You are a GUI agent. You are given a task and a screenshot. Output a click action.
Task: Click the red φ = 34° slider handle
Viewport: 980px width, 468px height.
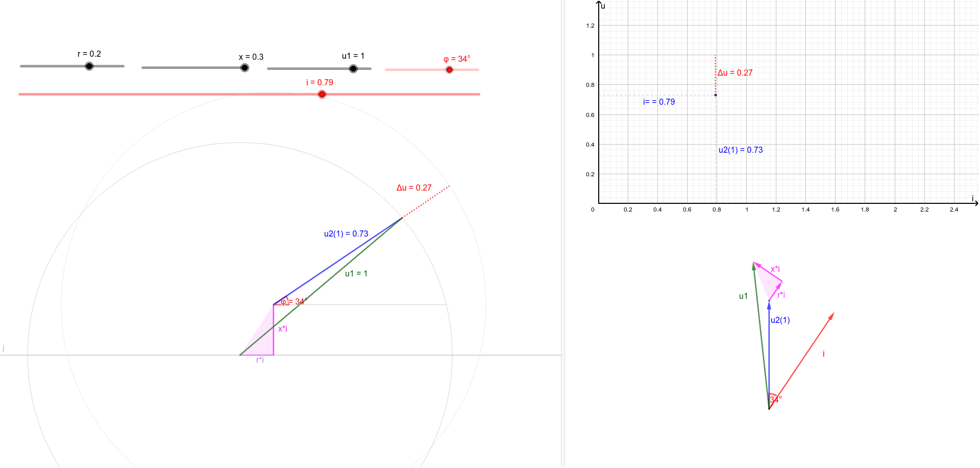pyautogui.click(x=449, y=69)
